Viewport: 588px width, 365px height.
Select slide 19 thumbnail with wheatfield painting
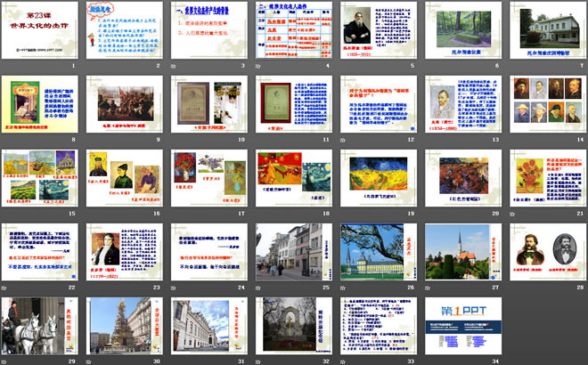point(380,178)
